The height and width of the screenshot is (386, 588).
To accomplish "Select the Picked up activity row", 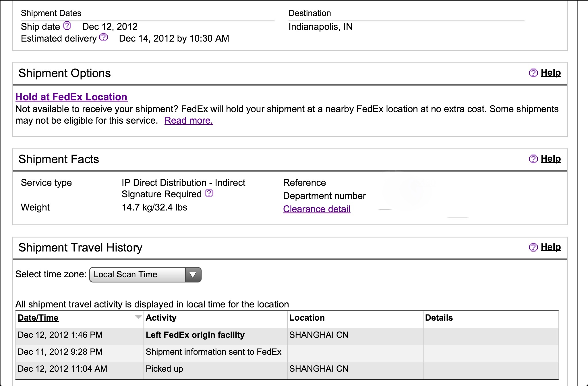I will [287, 369].
